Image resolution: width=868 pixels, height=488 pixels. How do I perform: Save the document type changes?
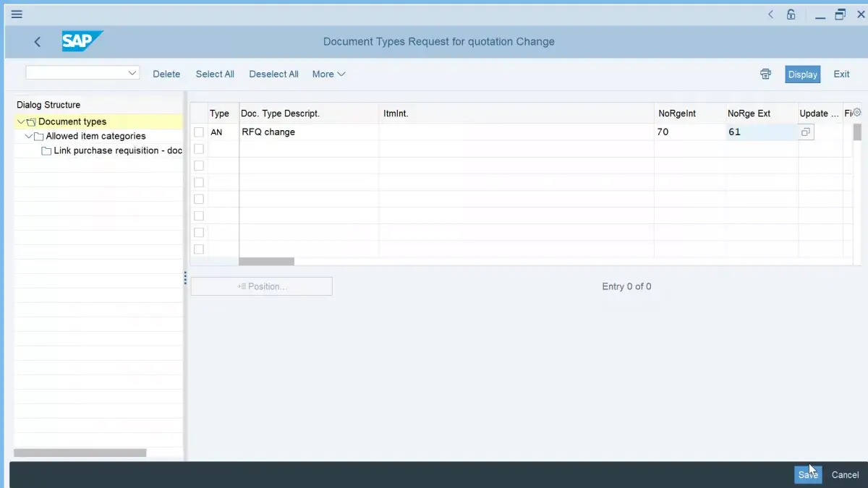(807, 474)
